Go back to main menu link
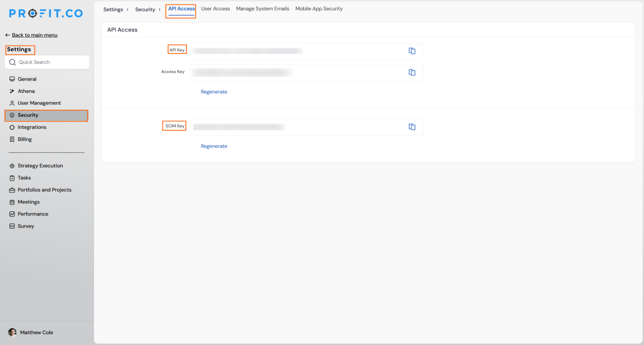The width and height of the screenshot is (644, 345). 34,35
